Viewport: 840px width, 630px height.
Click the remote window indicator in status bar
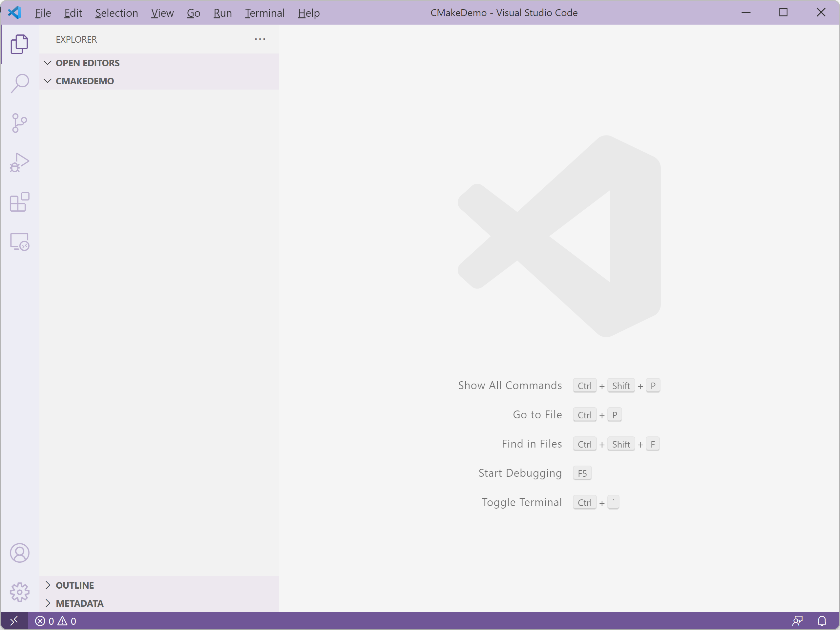pos(14,621)
